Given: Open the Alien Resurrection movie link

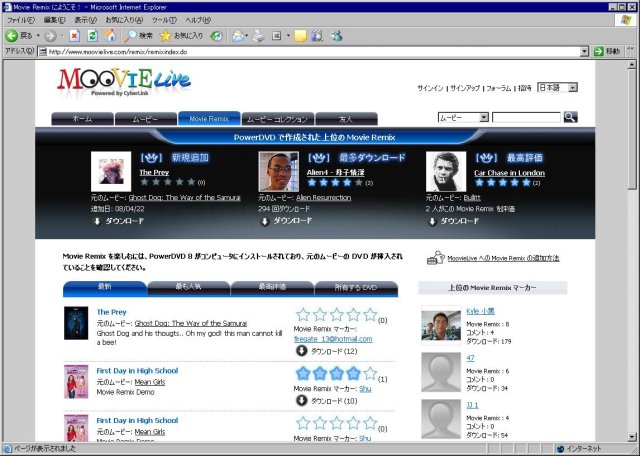Looking at the screenshot, I should pyautogui.click(x=323, y=198).
